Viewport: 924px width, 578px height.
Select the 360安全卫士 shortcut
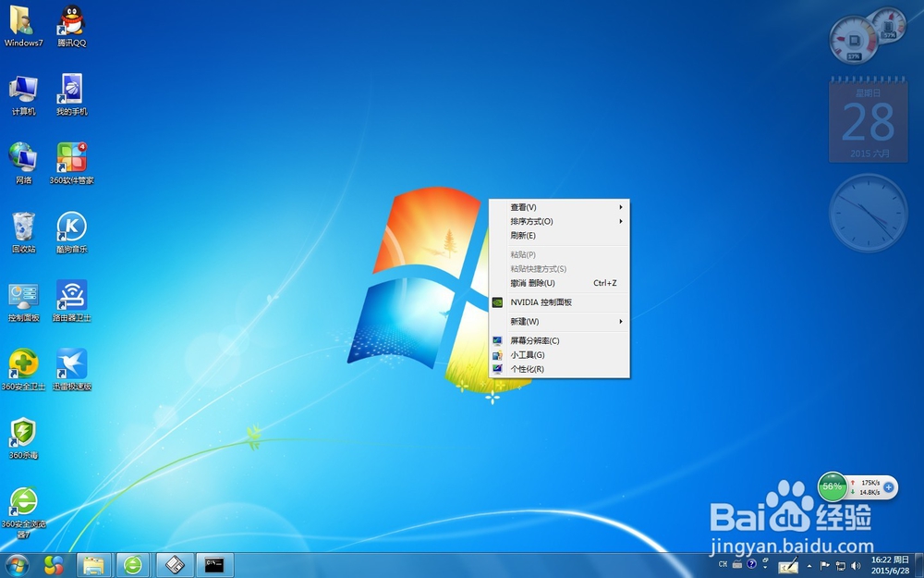(x=24, y=370)
